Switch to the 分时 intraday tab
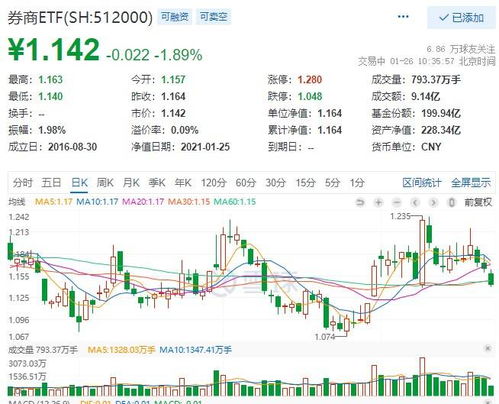Viewport: 499px width, 404px height. tap(23, 183)
